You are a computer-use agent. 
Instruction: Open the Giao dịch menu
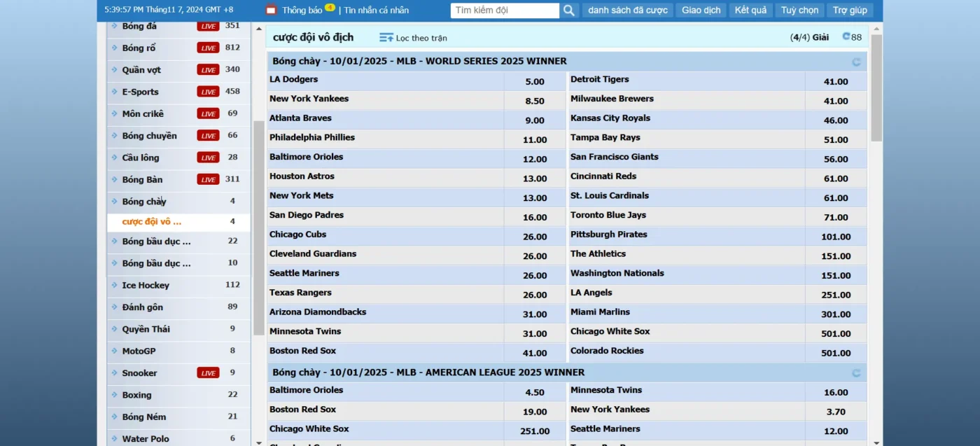click(701, 11)
